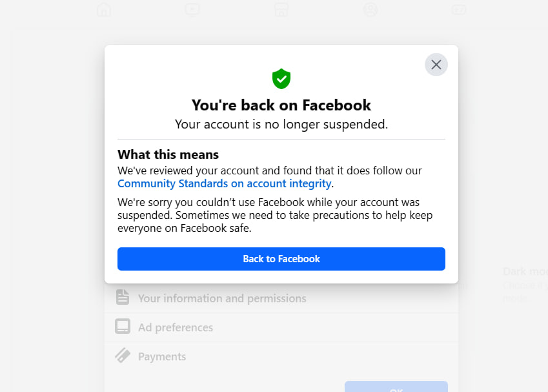Open the Home icon in top navigation

pyautogui.click(x=104, y=10)
